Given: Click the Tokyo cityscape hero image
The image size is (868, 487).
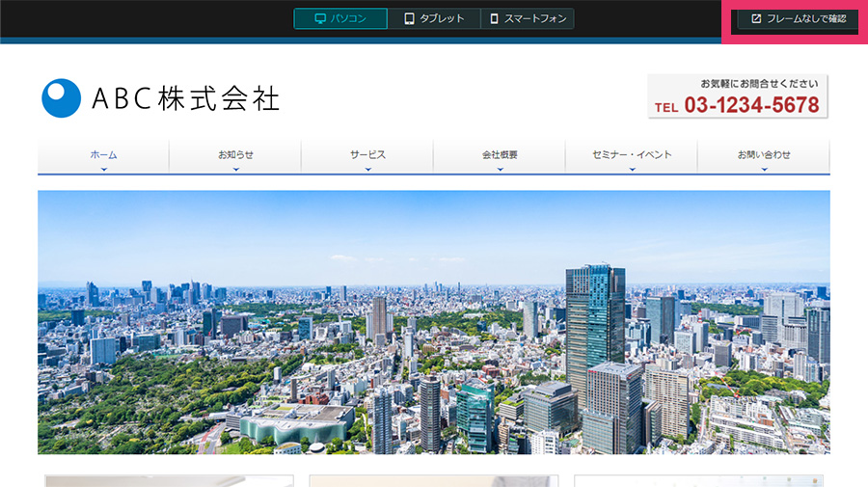Looking at the screenshot, I should tap(433, 322).
